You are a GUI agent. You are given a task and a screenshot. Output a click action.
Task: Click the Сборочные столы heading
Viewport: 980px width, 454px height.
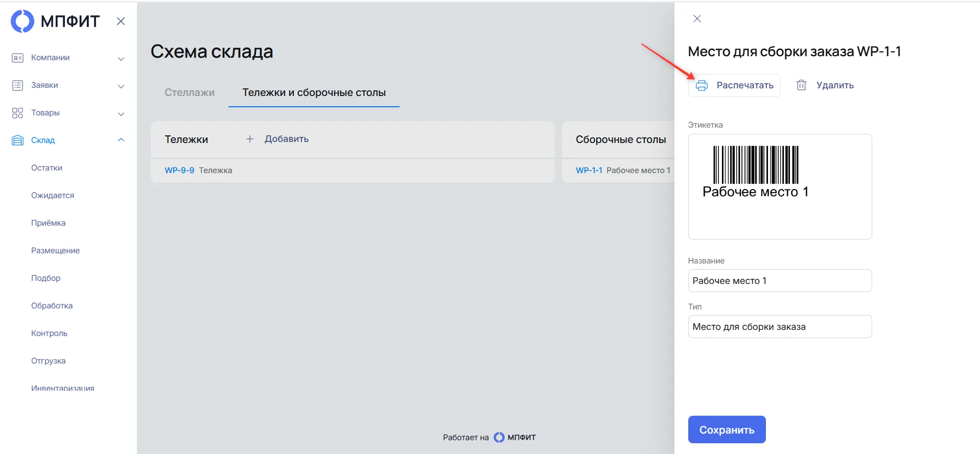tap(621, 139)
